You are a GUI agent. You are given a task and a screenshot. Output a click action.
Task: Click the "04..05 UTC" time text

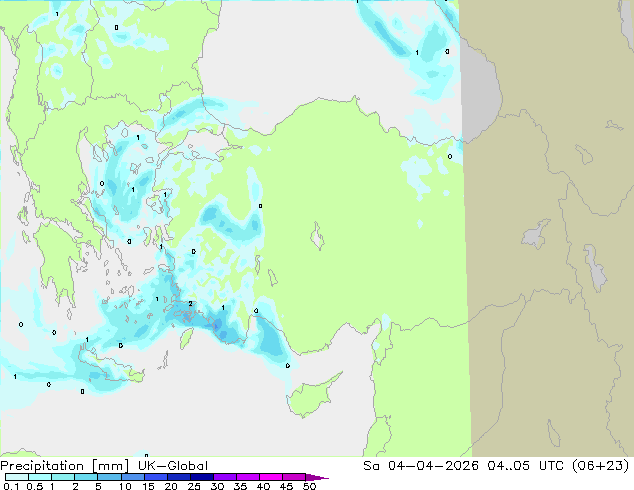528,466
